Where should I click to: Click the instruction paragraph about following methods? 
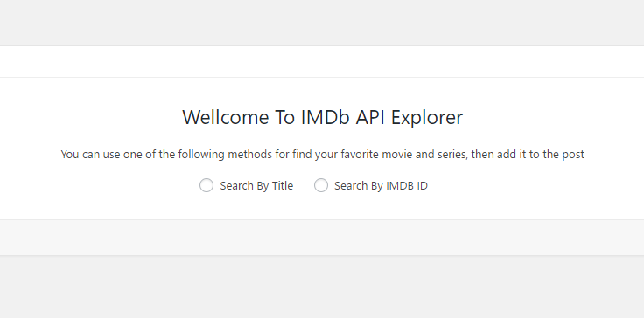(322, 155)
